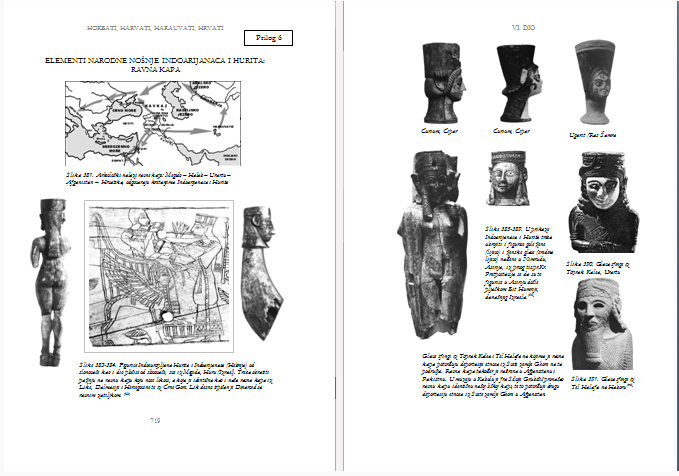Click the 'Prilog 6' boxed label
The width and height of the screenshot is (679, 476).
[268, 38]
